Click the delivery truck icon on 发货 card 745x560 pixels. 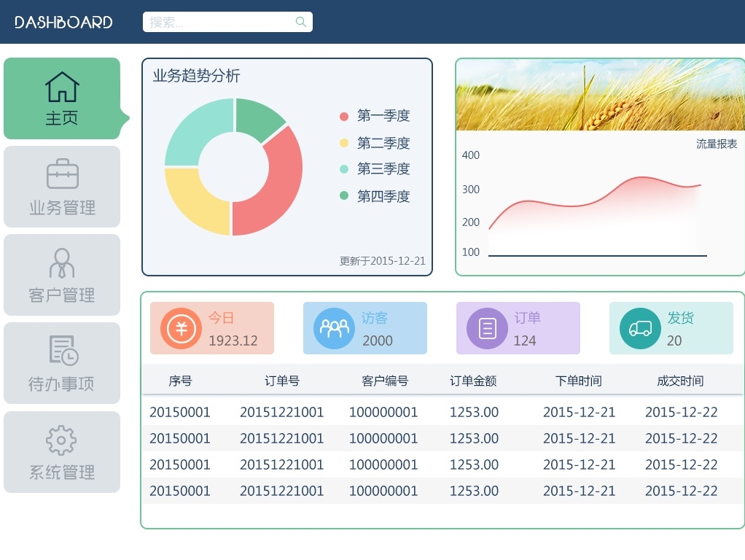pyautogui.click(x=639, y=328)
